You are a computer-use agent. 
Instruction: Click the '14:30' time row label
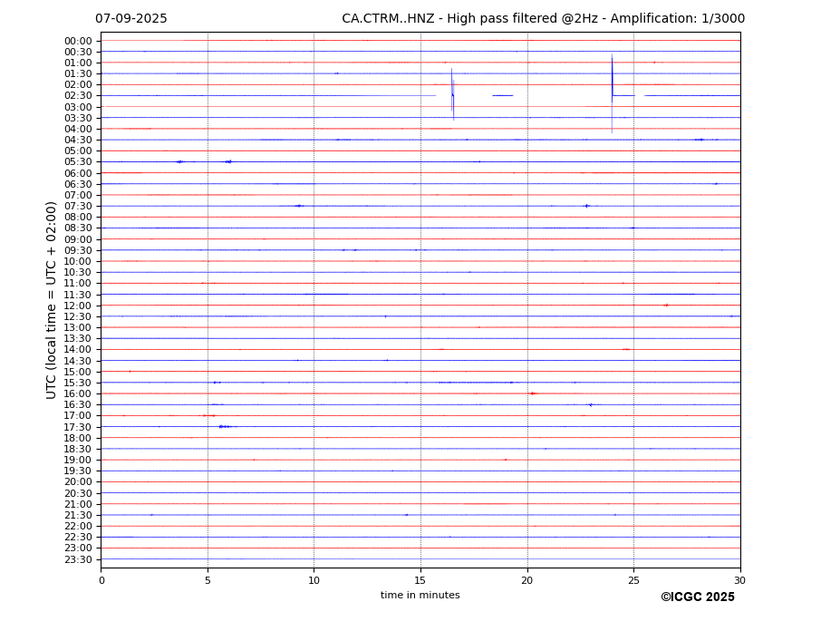pos(78,361)
